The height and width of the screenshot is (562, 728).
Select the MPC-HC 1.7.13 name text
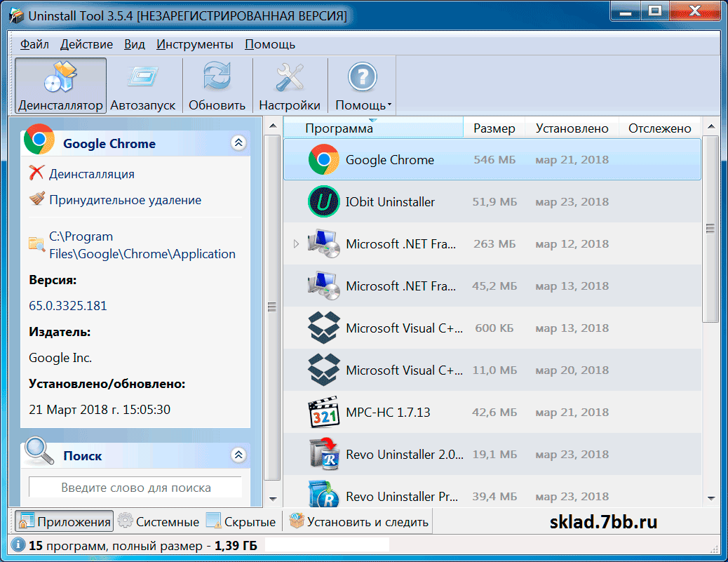(388, 412)
